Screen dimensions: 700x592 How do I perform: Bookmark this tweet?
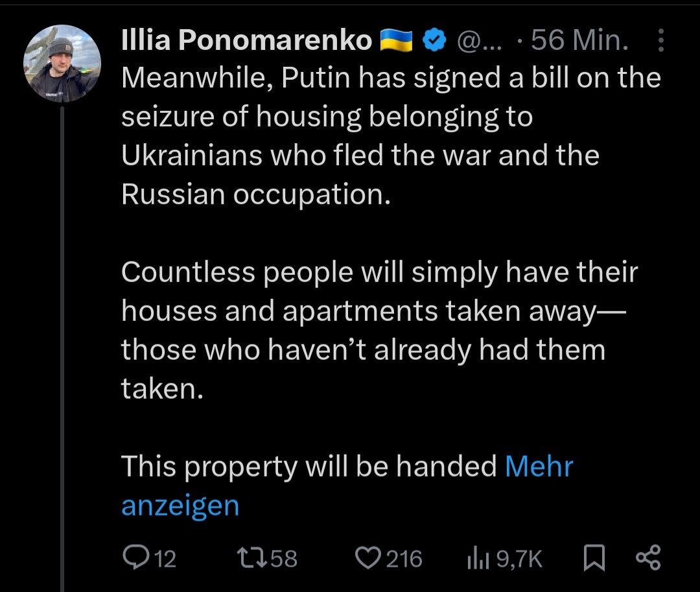pyautogui.click(x=593, y=558)
